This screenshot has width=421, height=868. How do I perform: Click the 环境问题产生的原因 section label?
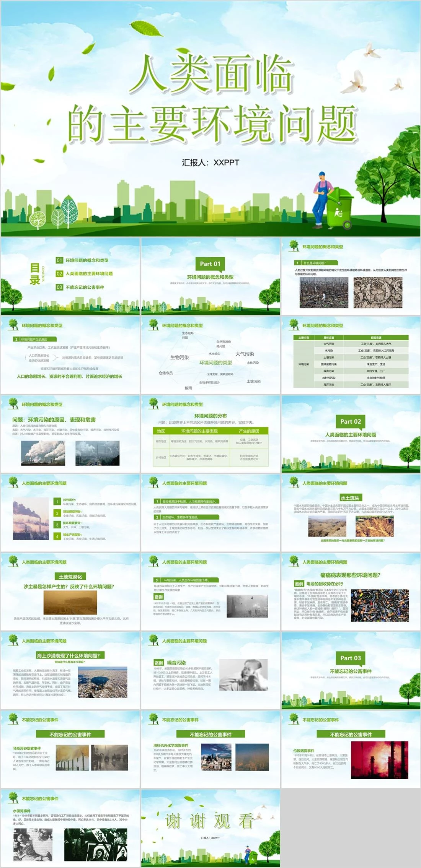coord(35,339)
